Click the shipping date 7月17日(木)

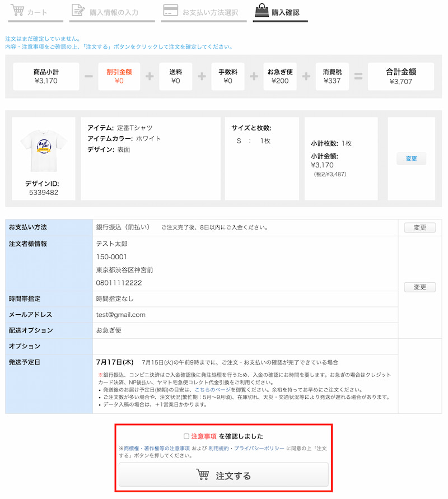[x=115, y=362]
